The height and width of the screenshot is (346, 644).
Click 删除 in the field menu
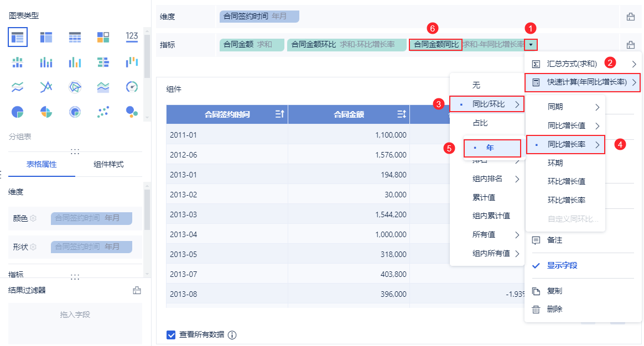click(x=554, y=310)
